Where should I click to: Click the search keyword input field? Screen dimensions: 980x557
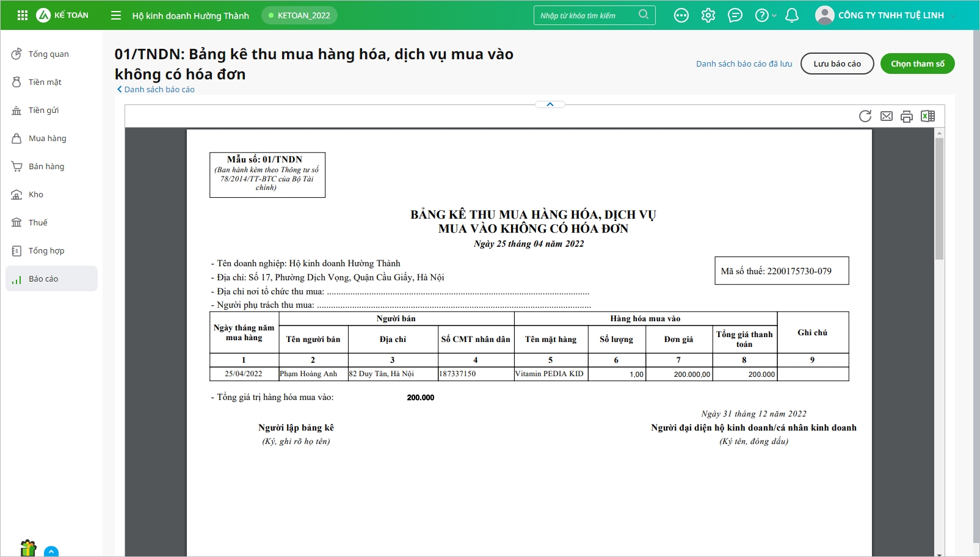[586, 15]
